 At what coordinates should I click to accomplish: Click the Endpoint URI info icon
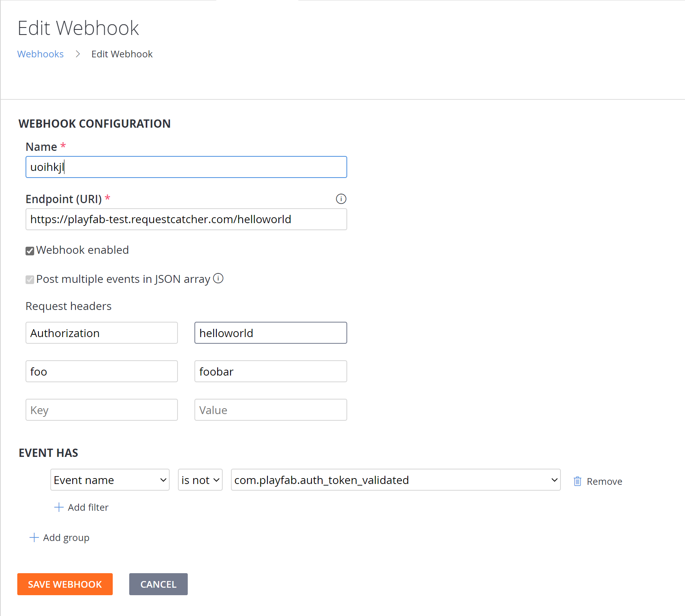[341, 199]
